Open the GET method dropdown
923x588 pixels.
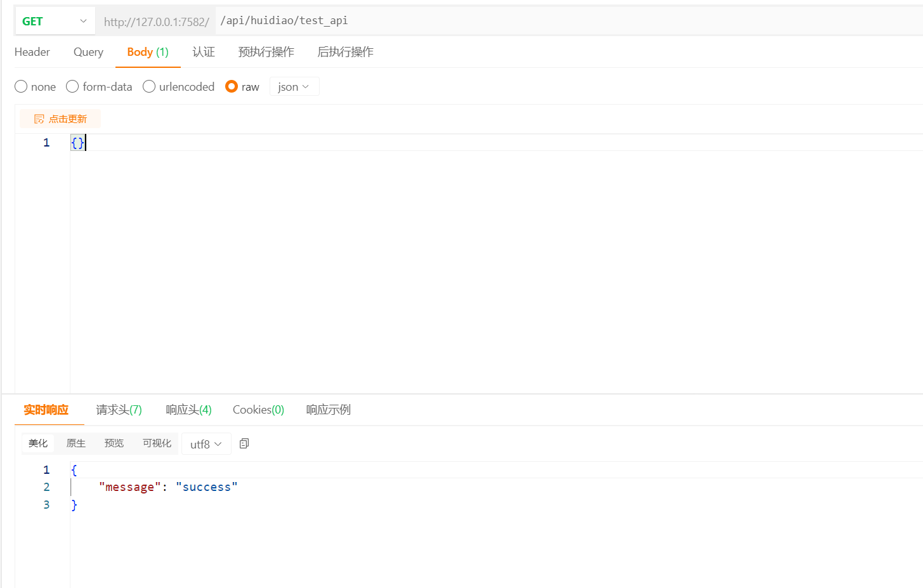(x=55, y=21)
